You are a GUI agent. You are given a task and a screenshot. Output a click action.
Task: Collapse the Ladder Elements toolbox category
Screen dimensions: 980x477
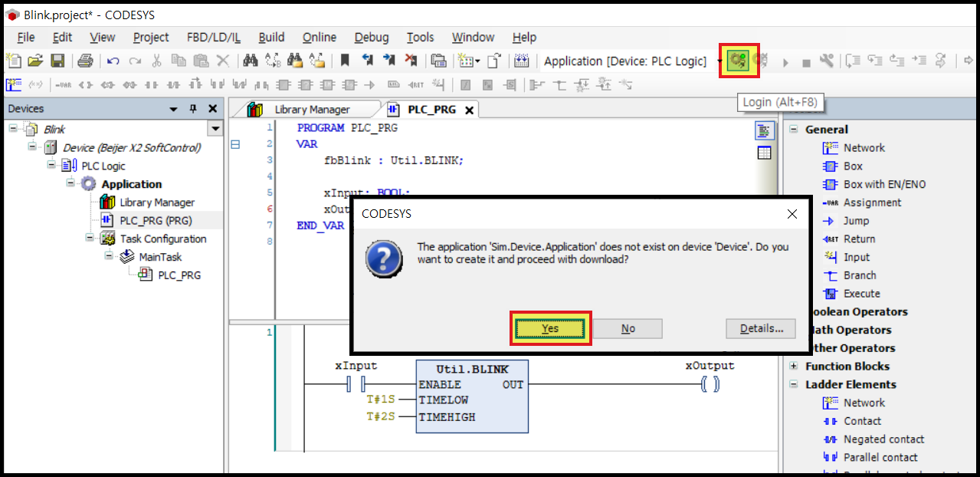click(x=794, y=384)
